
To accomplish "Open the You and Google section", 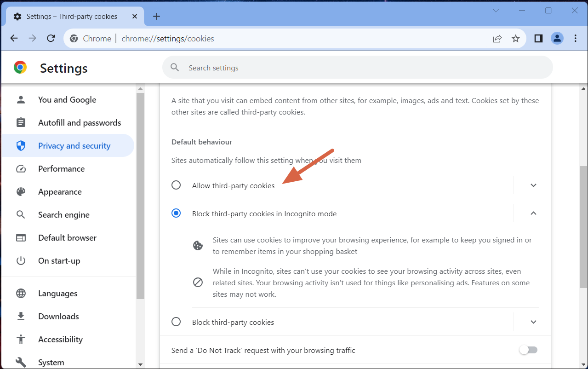I will [x=67, y=99].
